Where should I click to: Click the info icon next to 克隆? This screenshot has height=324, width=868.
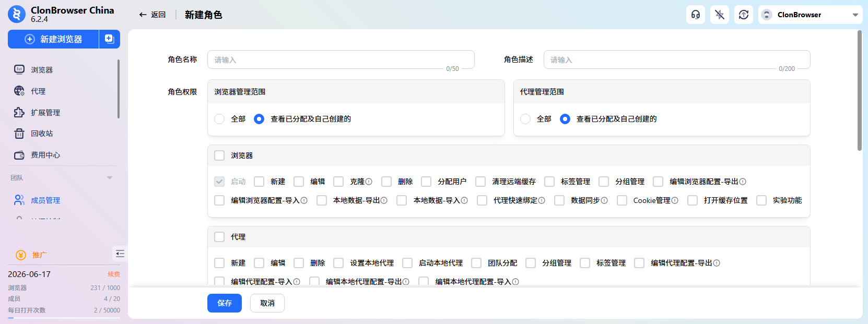tap(369, 182)
